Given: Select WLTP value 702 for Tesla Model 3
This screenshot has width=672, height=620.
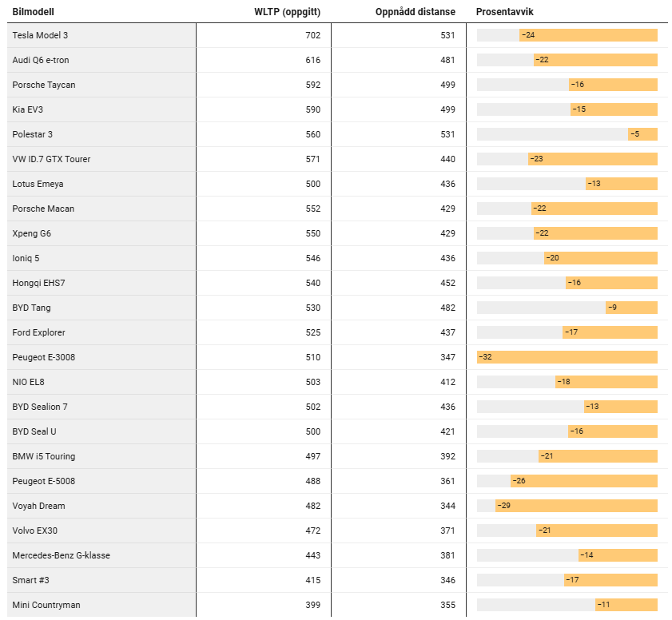Looking at the screenshot, I should click(312, 35).
